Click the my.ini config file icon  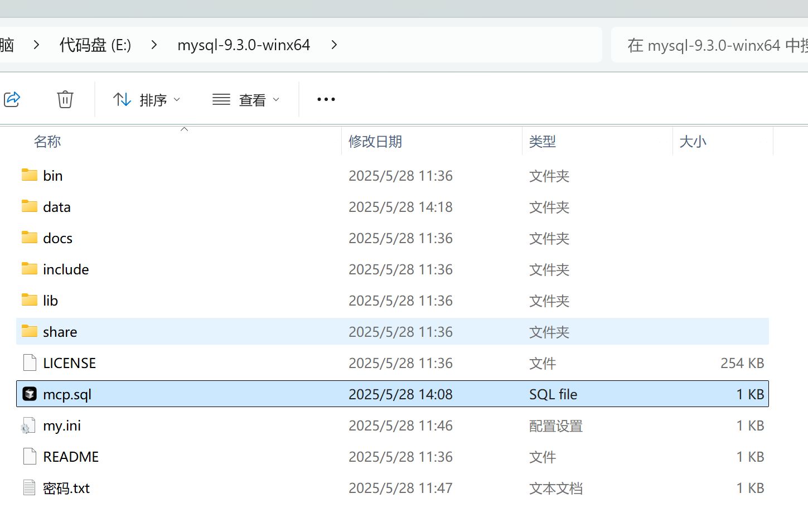[x=28, y=425]
